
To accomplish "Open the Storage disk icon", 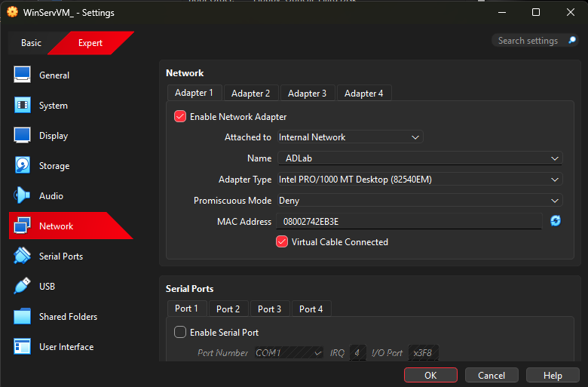I will [x=22, y=165].
